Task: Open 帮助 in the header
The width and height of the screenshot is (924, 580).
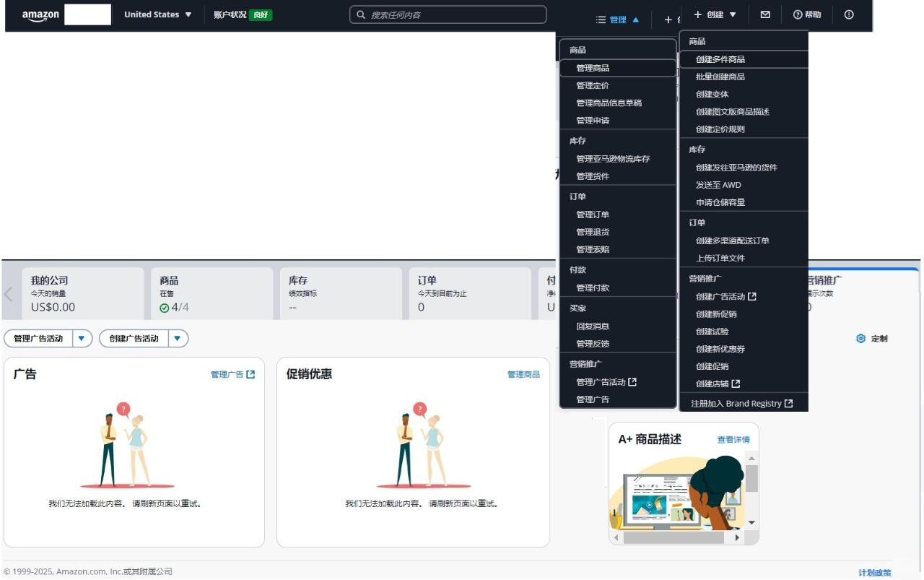Action: (x=807, y=14)
